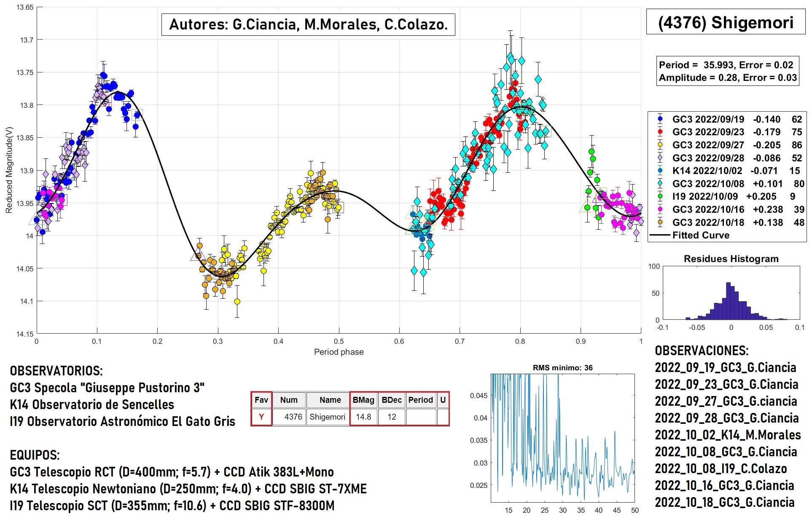Image resolution: width=812 pixels, height=522 pixels.
Task: Click the x-axis tick label '0.5' on main plot
Action: [339, 341]
